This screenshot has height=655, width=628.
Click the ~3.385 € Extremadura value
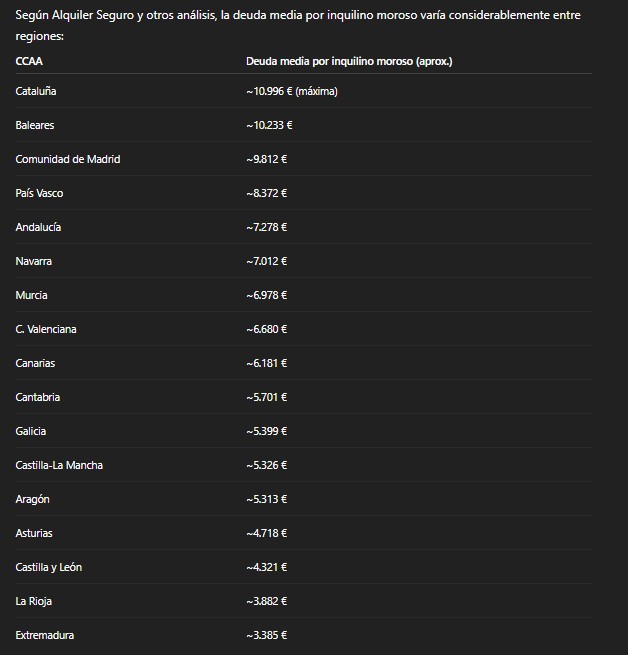(267, 635)
